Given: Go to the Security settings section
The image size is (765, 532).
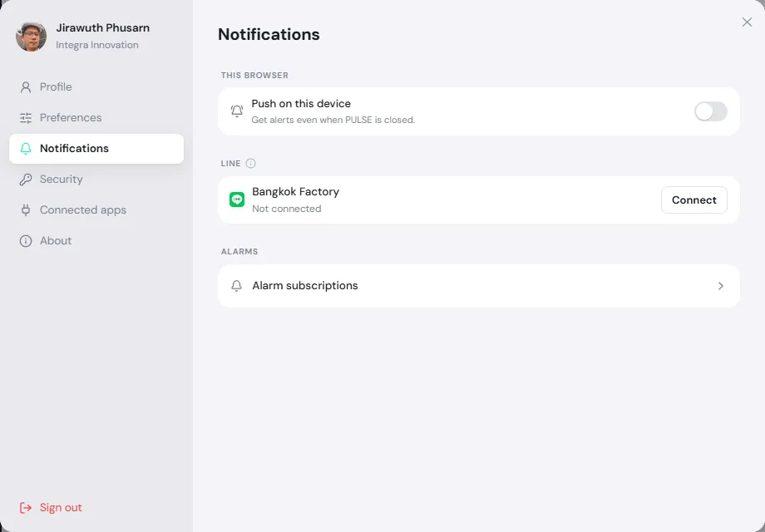Looking at the screenshot, I should point(96,180).
